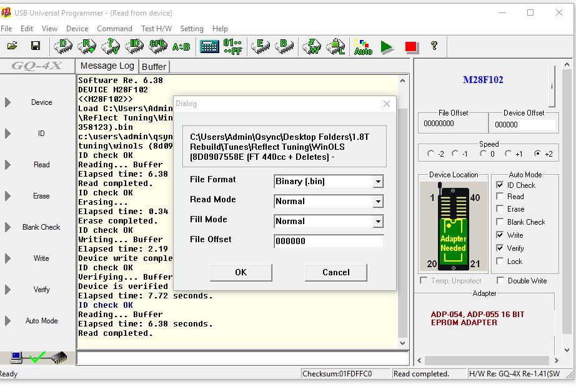The image size is (576, 392).
Task: Expand the Fill Mode dropdown
Action: pyautogui.click(x=377, y=222)
